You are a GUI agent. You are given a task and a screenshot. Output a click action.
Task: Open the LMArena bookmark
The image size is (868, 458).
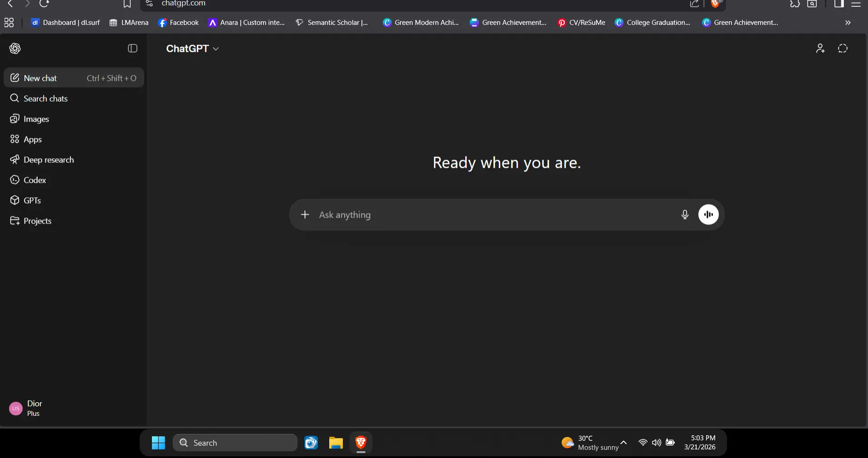pyautogui.click(x=129, y=23)
